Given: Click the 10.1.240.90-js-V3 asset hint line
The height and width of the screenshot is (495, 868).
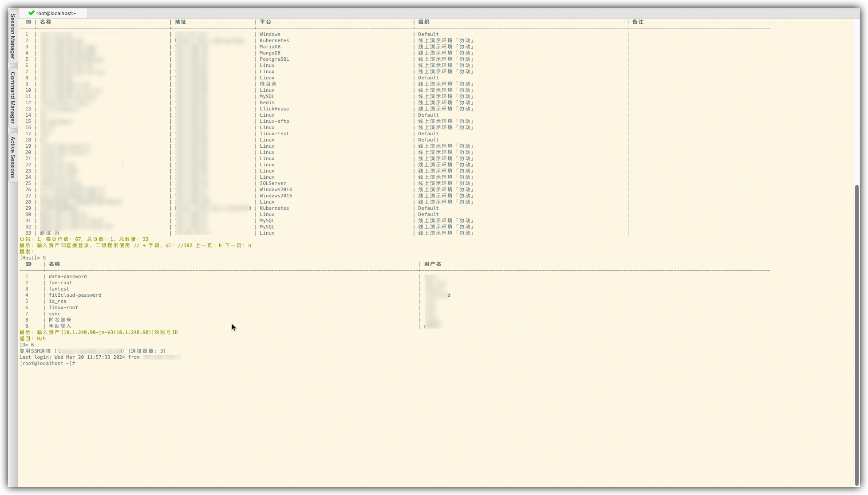Looking at the screenshot, I should [99, 332].
